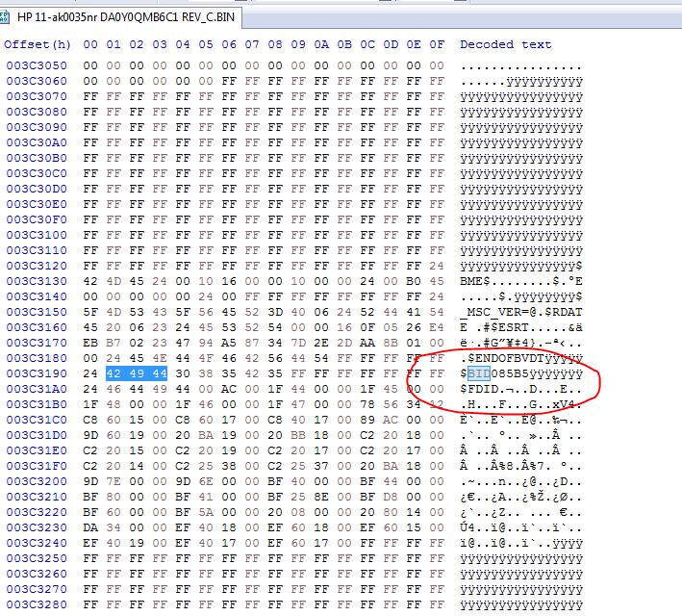Select offset 003C3100 row label
Image resolution: width=682 pixels, height=616 pixels.
(37, 235)
